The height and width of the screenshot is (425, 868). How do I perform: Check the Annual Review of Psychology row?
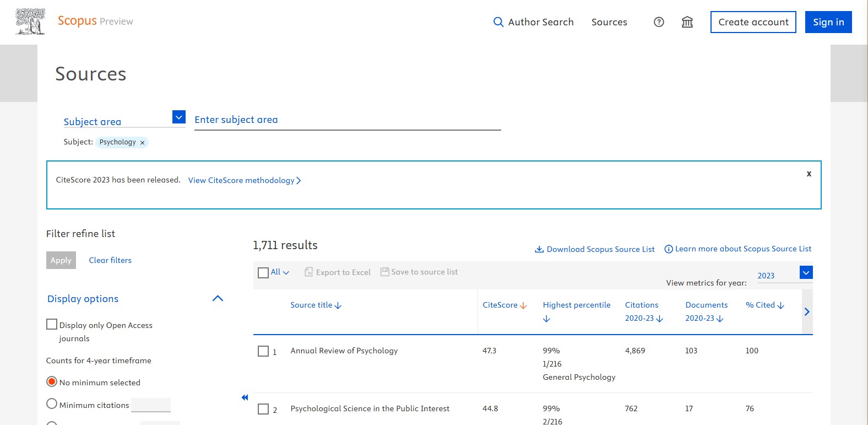(x=263, y=351)
